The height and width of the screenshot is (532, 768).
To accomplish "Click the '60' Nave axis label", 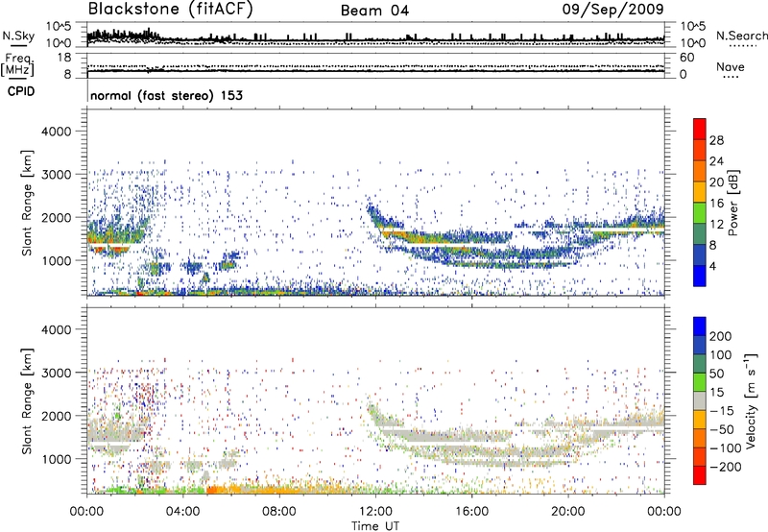I will [686, 58].
